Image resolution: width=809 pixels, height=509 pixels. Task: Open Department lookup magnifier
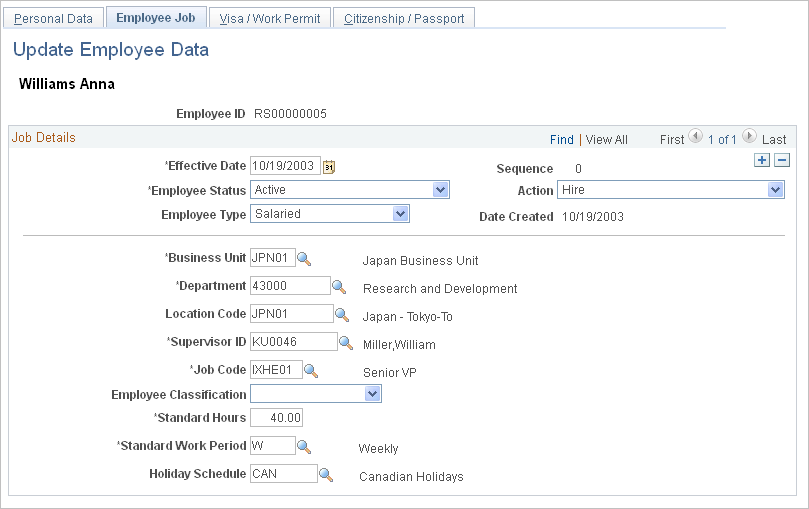(339, 287)
